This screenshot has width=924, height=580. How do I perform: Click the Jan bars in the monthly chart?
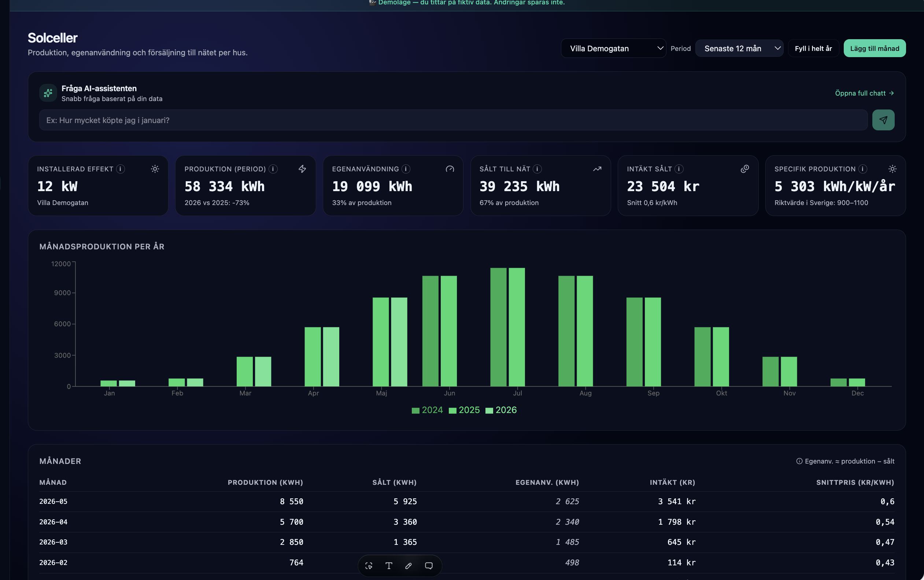click(x=118, y=383)
